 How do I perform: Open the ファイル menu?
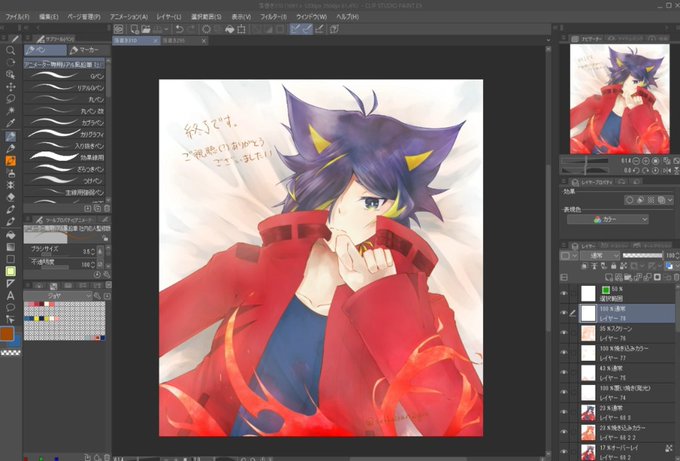[17, 16]
